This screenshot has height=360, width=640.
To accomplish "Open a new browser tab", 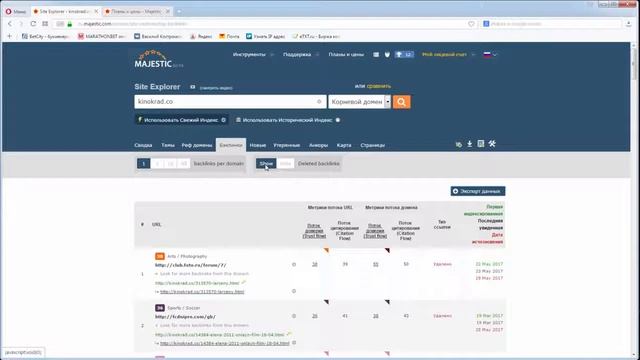I will coord(179,11).
